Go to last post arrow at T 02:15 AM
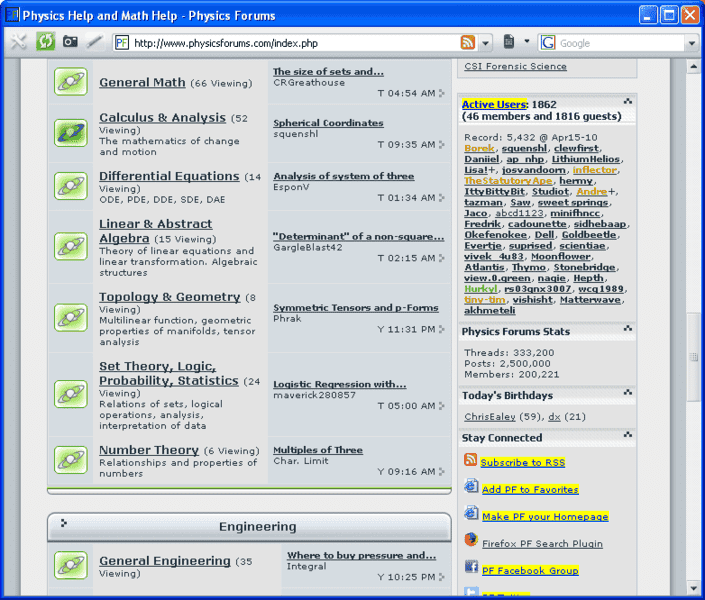The image size is (705, 600). [x=442, y=258]
